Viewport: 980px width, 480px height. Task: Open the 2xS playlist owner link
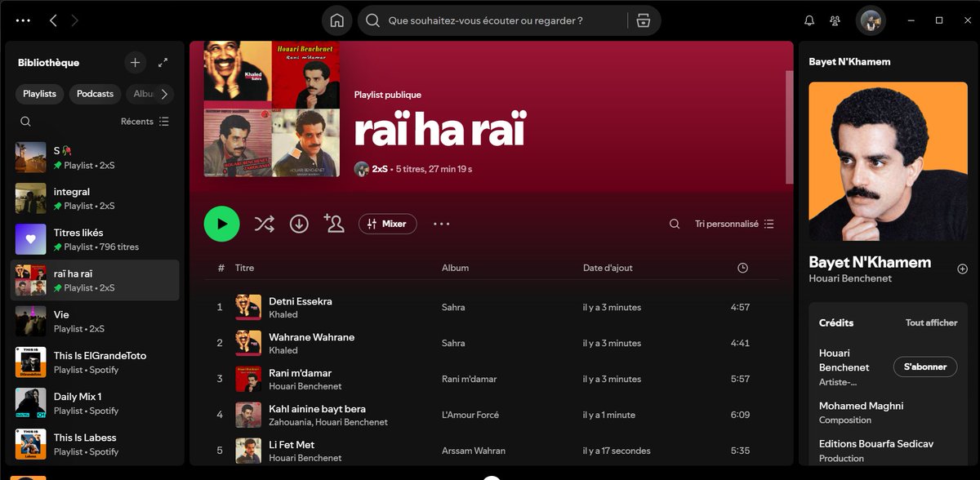(x=380, y=169)
